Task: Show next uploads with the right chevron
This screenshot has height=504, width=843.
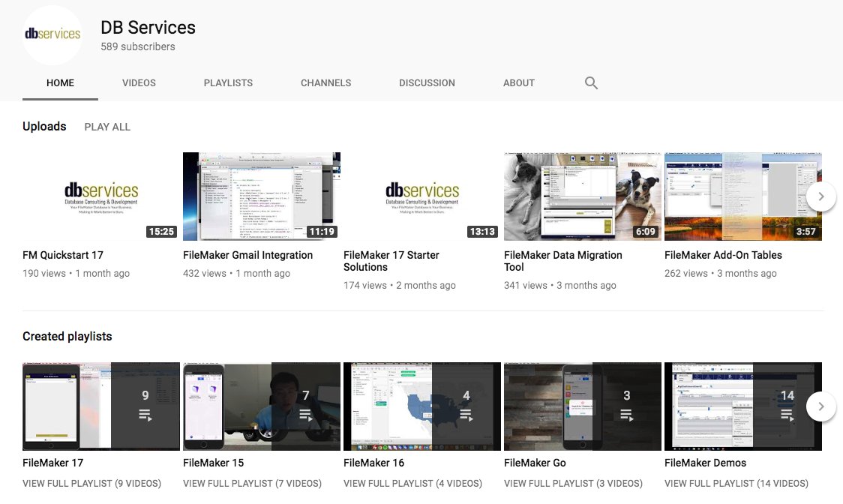Action: (820, 196)
